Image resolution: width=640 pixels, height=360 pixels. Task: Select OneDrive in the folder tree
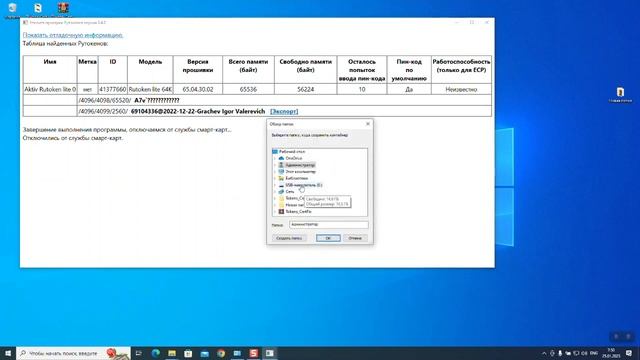293,158
